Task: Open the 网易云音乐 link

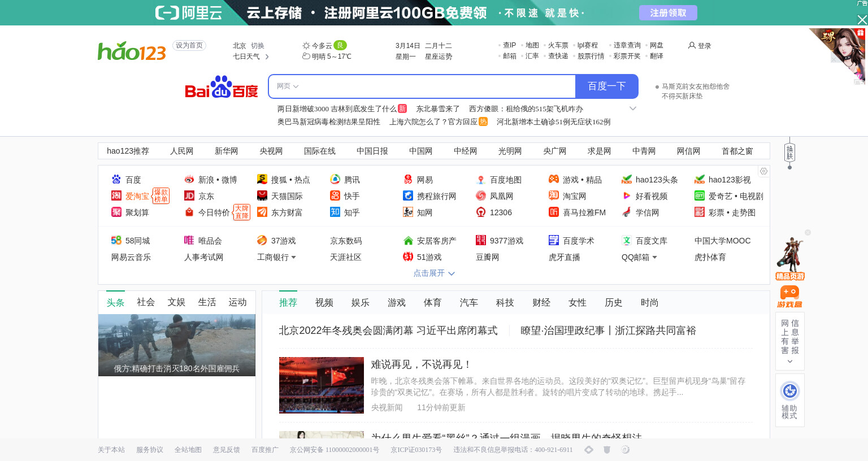Action: click(x=131, y=257)
